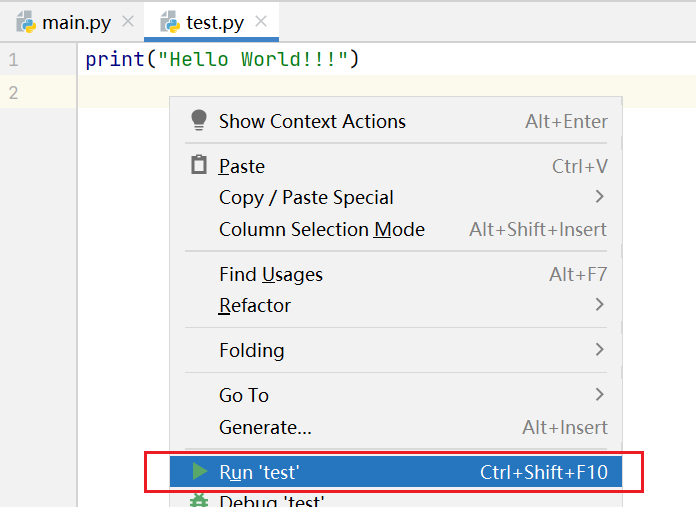Select Find Usages in context menu
Viewport: 696px width, 507px height.
click(x=271, y=274)
